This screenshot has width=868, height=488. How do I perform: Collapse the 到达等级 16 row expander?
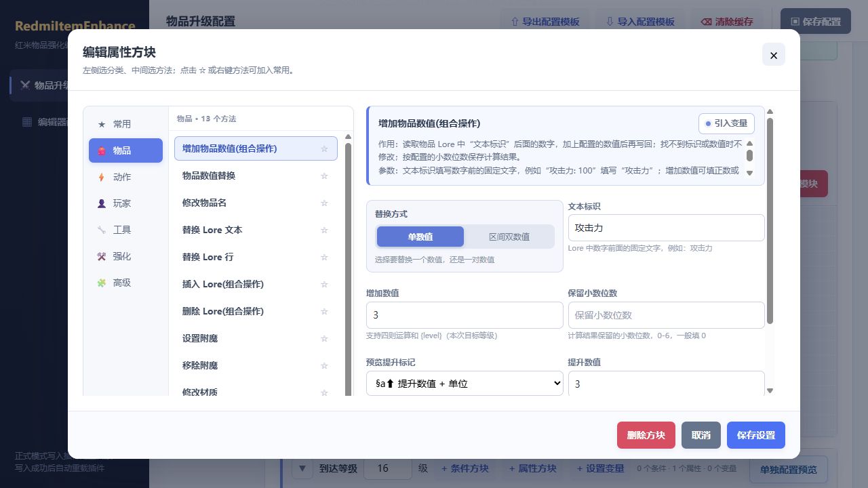click(x=302, y=468)
